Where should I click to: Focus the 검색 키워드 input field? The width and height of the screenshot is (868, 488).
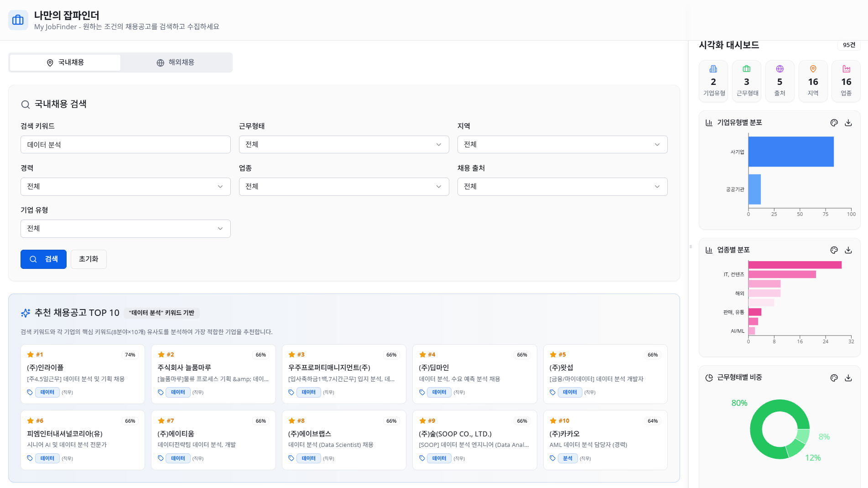click(125, 145)
